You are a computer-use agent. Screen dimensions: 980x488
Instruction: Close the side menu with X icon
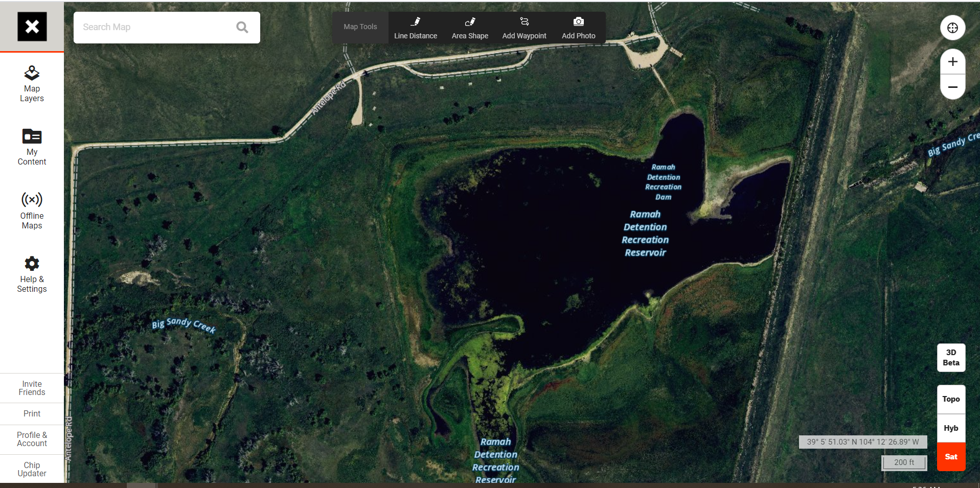point(32,27)
